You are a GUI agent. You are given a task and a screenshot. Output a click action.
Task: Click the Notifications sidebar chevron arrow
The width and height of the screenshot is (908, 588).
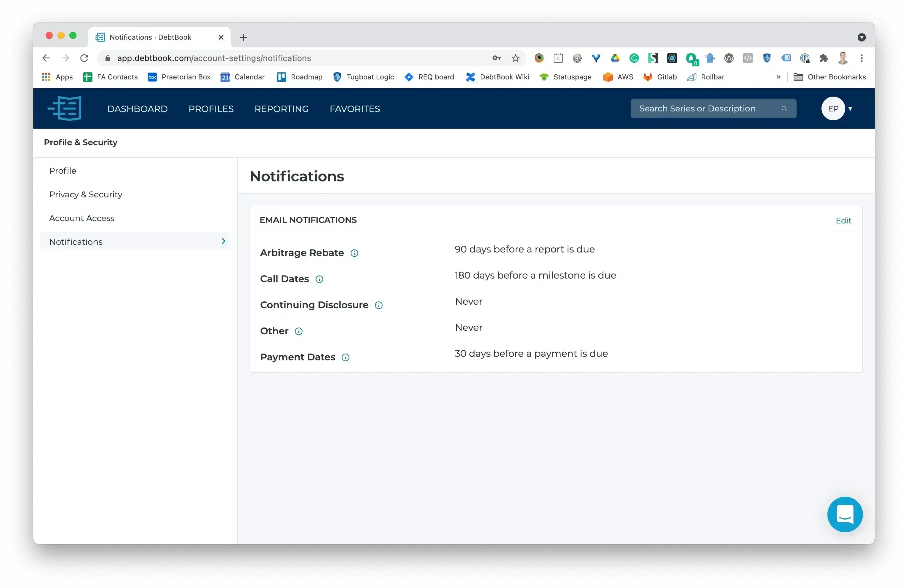[x=223, y=241]
